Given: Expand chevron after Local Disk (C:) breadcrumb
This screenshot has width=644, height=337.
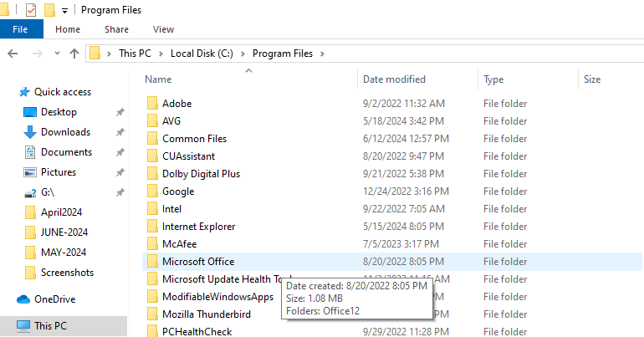Looking at the screenshot, I should [x=243, y=54].
